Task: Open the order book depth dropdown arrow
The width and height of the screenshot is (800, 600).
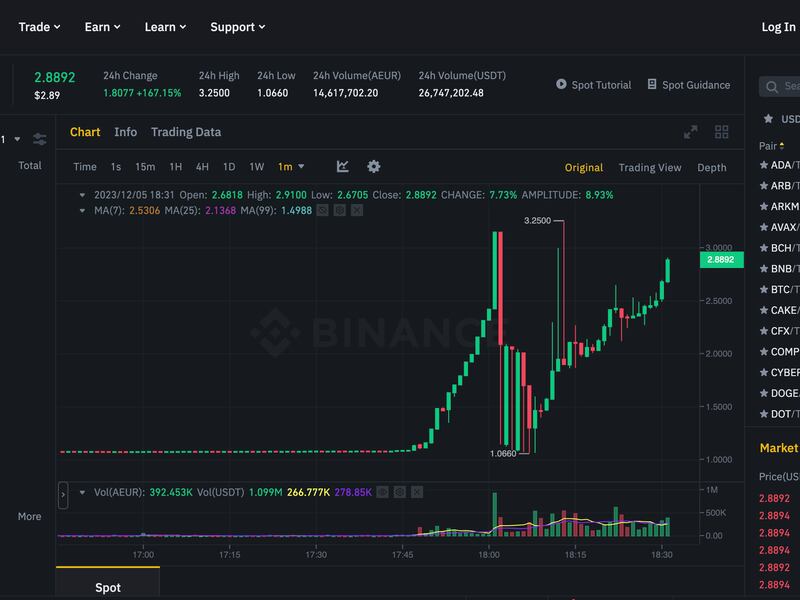Action: [17, 139]
